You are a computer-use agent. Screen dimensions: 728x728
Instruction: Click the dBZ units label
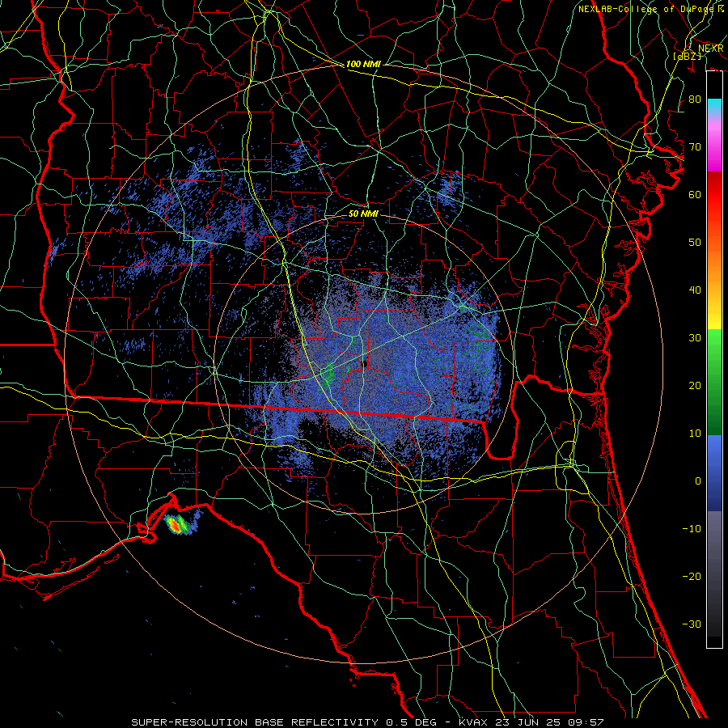point(687,56)
